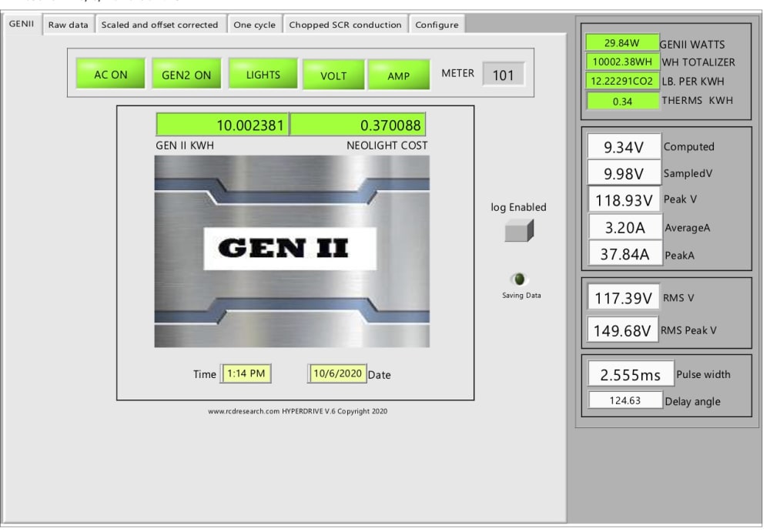The height and width of the screenshot is (532, 770).
Task: Click the Date field showing 10/6/2020
Action: tap(337, 374)
